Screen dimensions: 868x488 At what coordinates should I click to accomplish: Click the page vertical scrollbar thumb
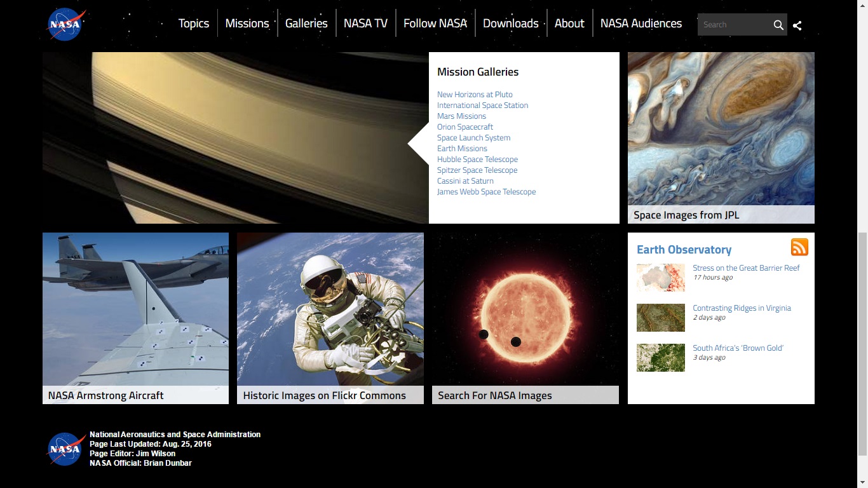coord(862,344)
